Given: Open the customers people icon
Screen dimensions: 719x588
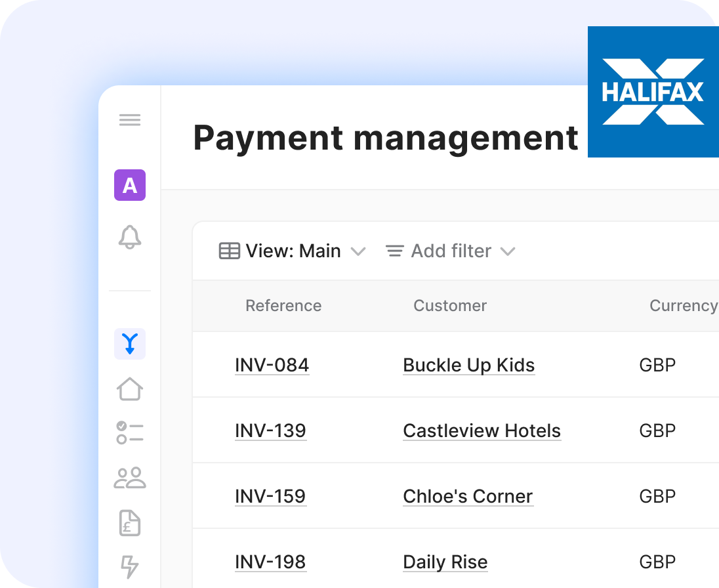Looking at the screenshot, I should click(x=130, y=478).
